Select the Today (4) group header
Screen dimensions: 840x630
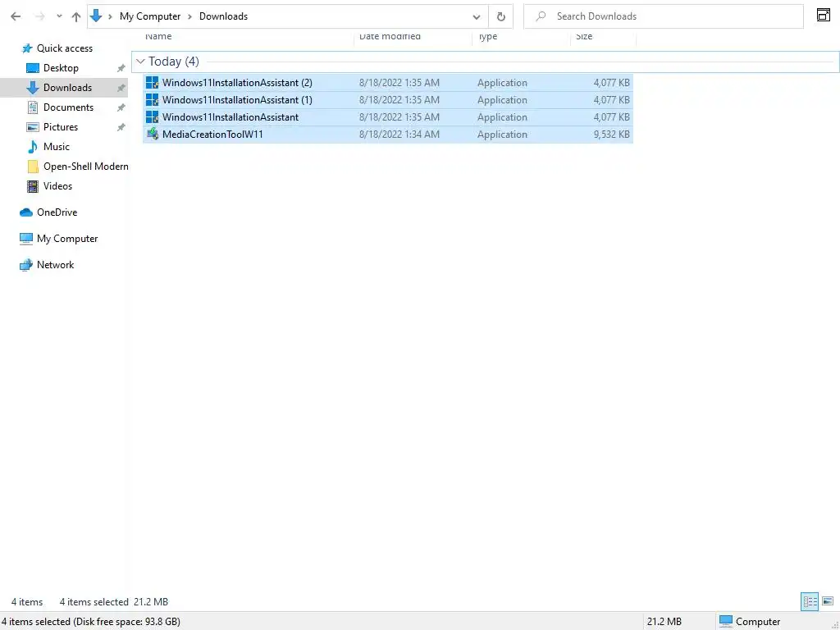click(486, 62)
